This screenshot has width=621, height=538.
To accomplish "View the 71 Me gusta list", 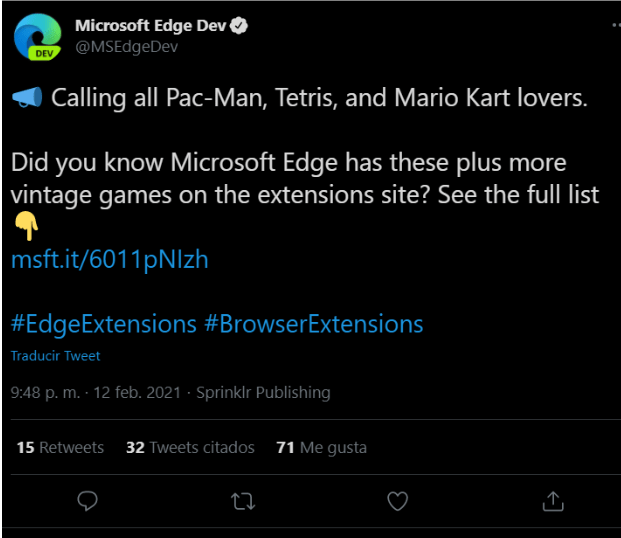I will [321, 447].
